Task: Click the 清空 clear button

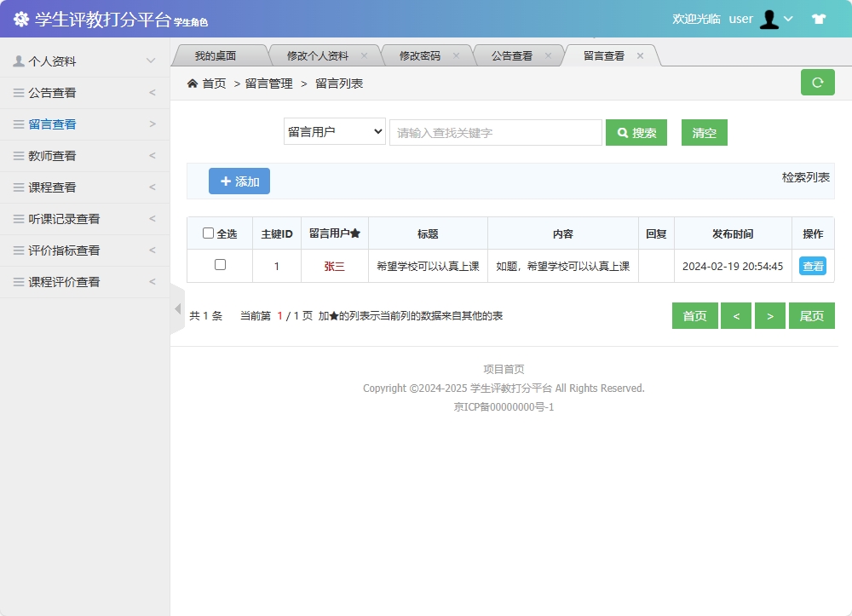Action: (x=704, y=132)
